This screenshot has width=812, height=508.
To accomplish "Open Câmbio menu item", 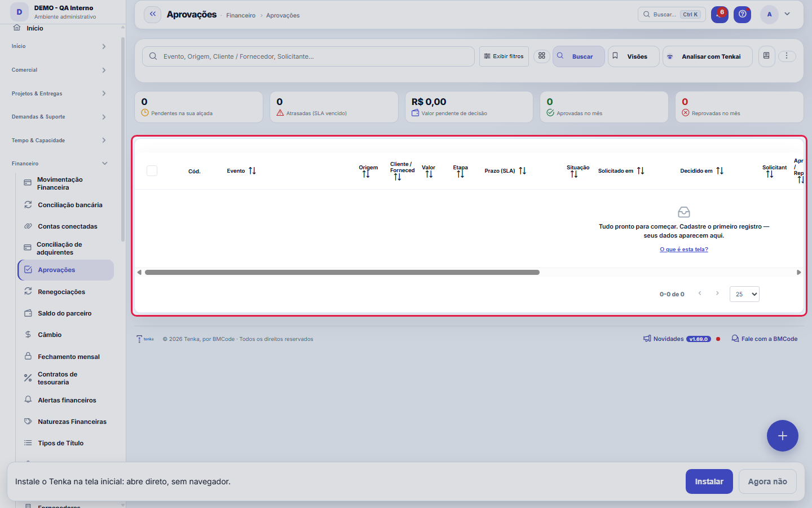I will [x=65, y=335].
